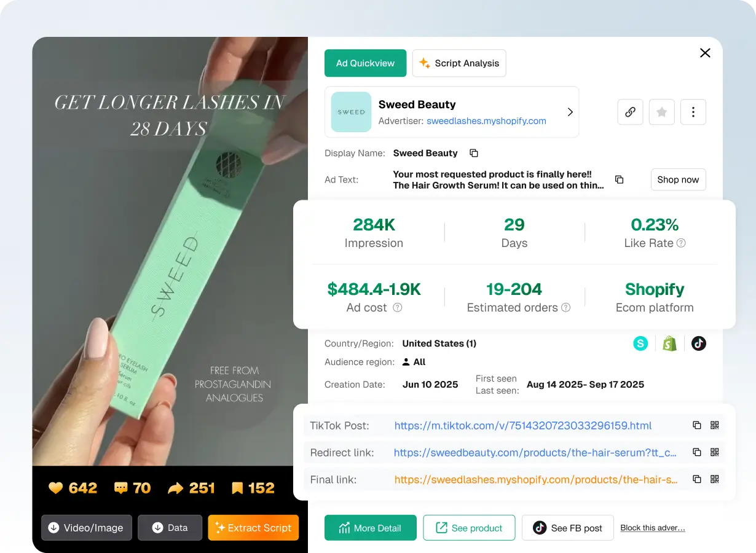Image resolution: width=756 pixels, height=553 pixels.
Task: Open the Video/Image download option
Action: coord(86,527)
